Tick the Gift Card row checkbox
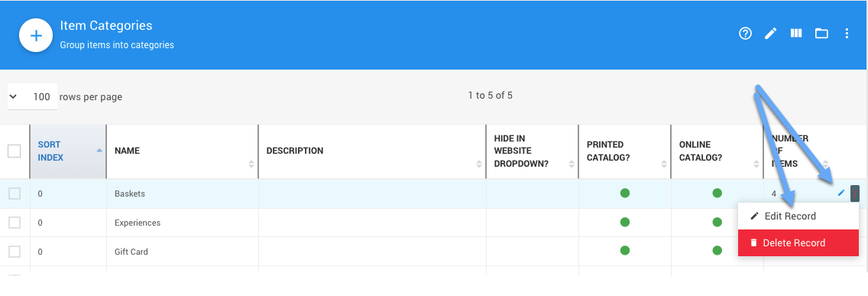 pos(15,251)
